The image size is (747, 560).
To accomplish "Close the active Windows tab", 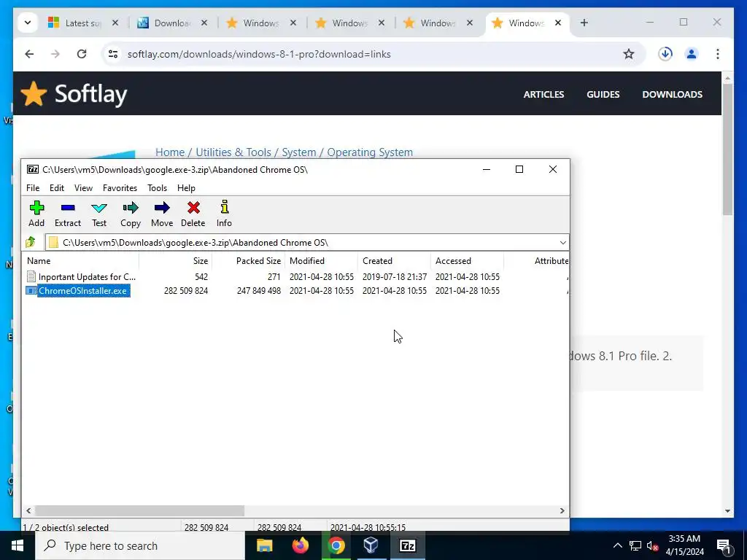I will 558,23.
